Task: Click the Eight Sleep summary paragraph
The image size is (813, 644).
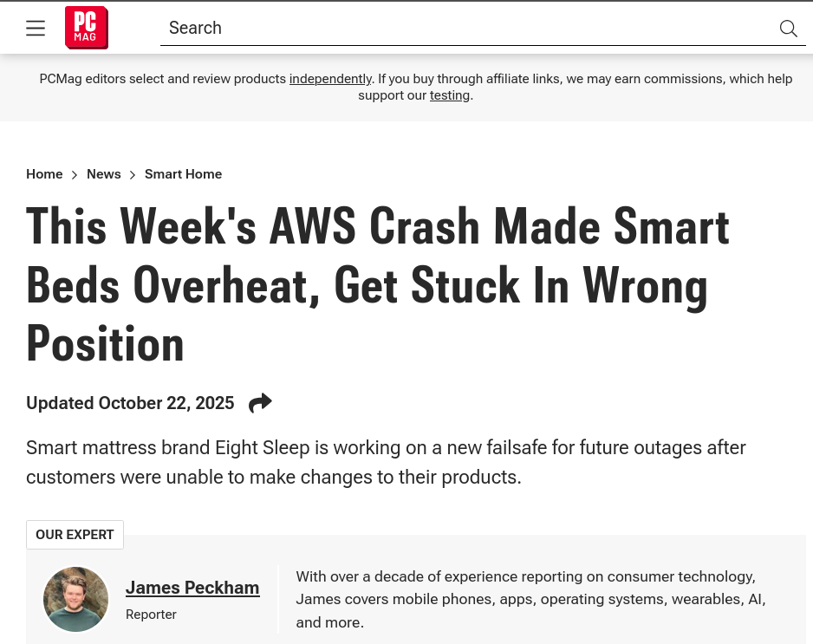Action: tap(386, 463)
